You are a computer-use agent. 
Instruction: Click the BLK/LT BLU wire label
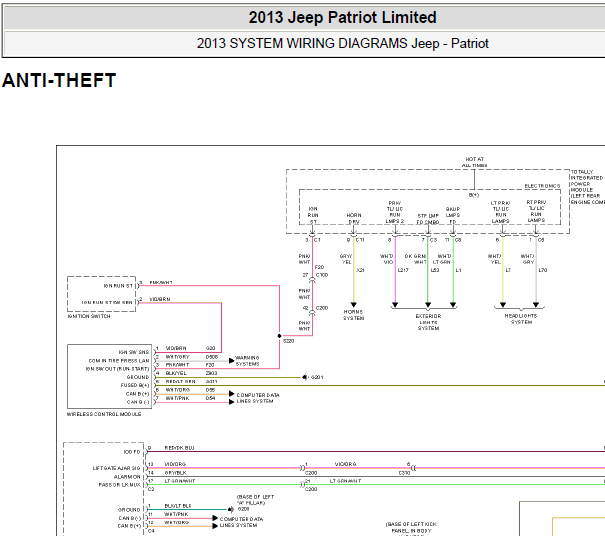[x=178, y=506]
